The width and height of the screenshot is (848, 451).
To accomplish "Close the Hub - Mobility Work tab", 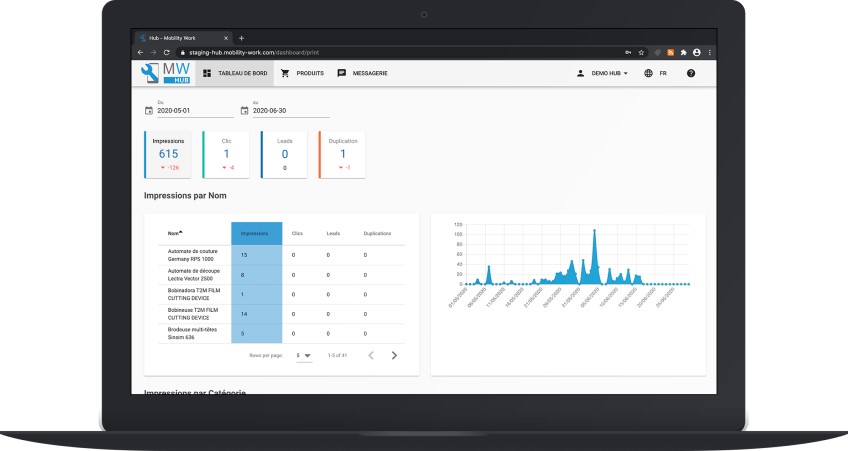I will coord(226,38).
